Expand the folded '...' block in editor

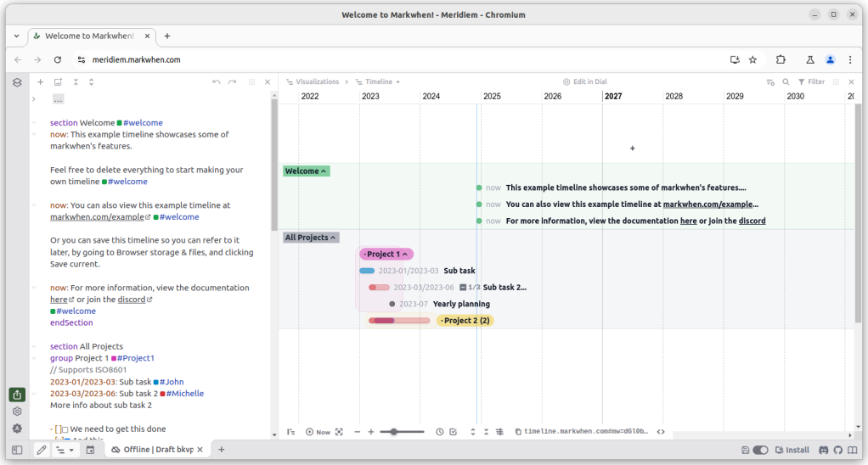[58, 99]
